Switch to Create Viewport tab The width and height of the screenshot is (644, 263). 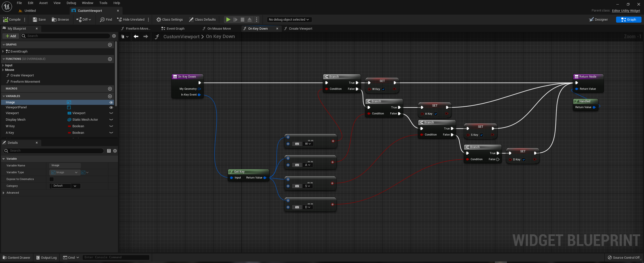click(x=300, y=29)
